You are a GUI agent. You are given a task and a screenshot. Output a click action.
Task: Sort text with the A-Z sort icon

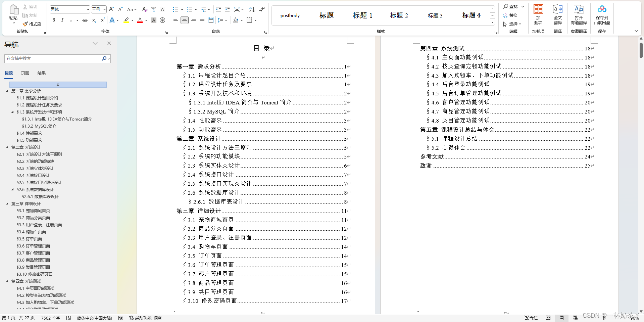coord(252,9)
